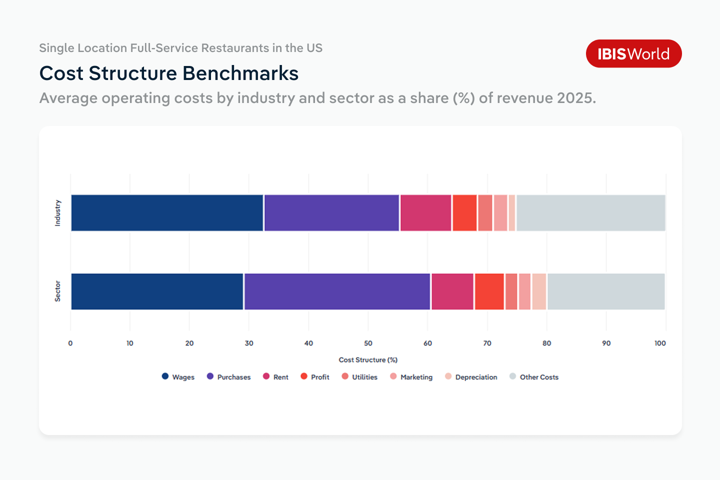Click the Sector axis label
This screenshot has width=720, height=480.
pyautogui.click(x=58, y=291)
